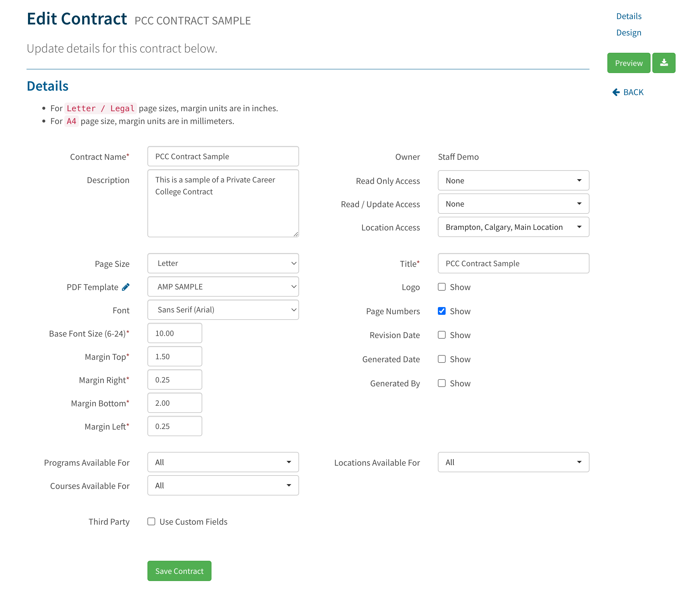Open the Location Access dropdown
This screenshot has height=601, width=700.
click(x=513, y=227)
